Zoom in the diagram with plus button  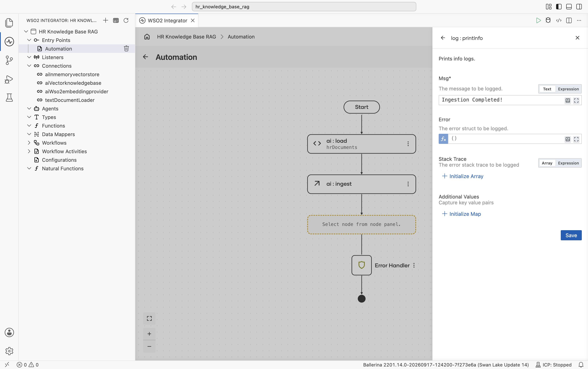tap(149, 334)
